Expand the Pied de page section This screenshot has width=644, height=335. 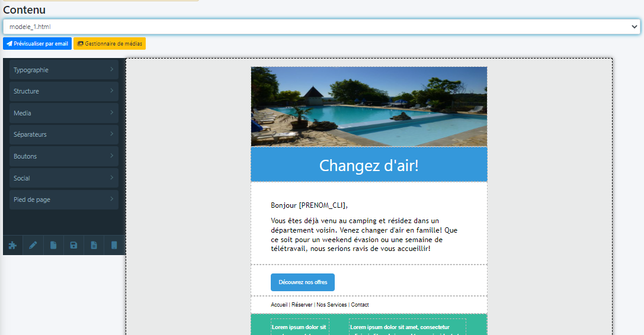(64, 199)
